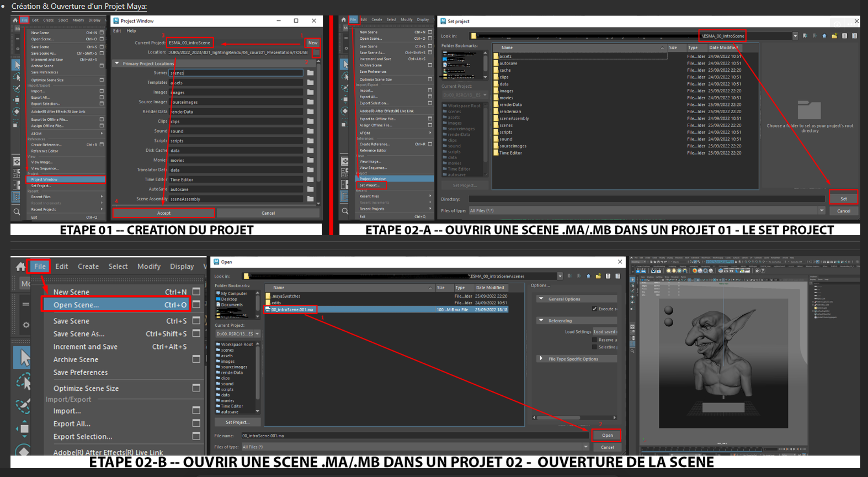
Task: Activate the Lasso select tool in bottom-left toolbox
Action: pyautogui.click(x=23, y=382)
